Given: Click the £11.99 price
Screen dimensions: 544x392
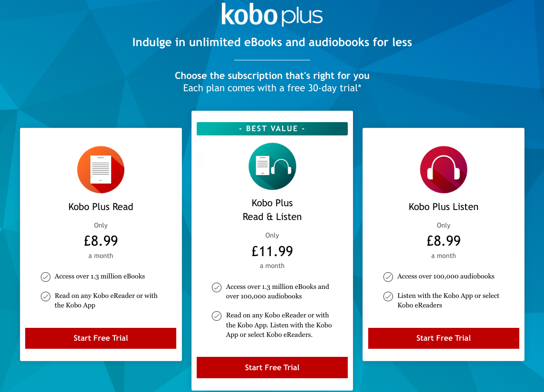Looking at the screenshot, I should coord(272,251).
